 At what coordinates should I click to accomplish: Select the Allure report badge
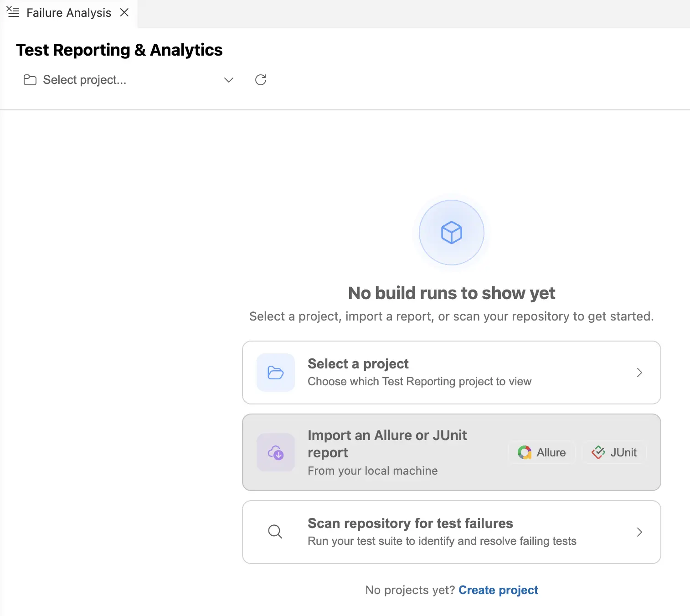542,452
